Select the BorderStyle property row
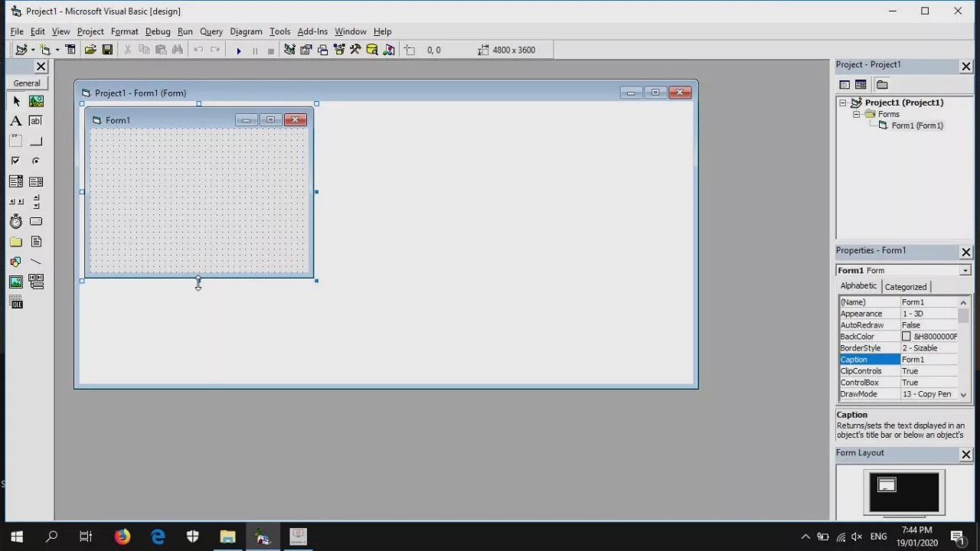 898,348
